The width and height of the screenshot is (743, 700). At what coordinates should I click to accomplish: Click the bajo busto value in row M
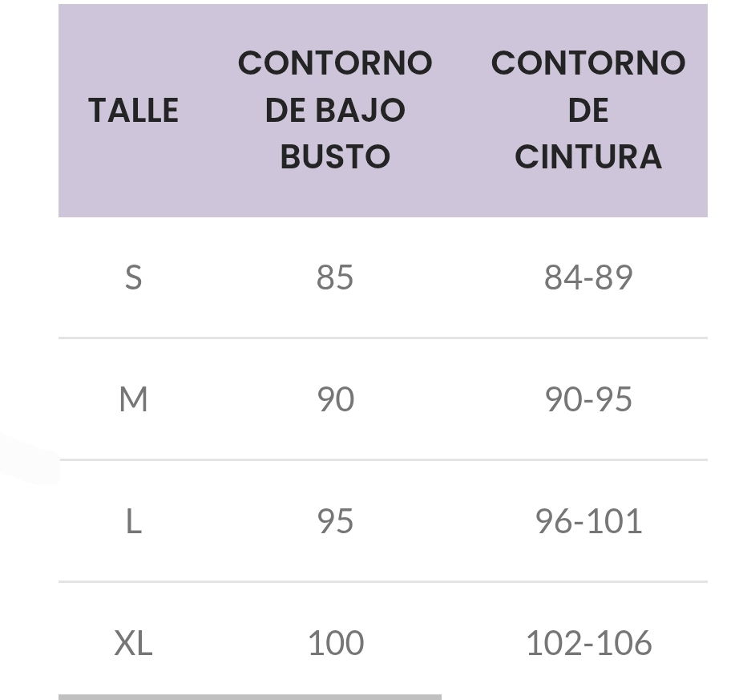tap(335, 399)
